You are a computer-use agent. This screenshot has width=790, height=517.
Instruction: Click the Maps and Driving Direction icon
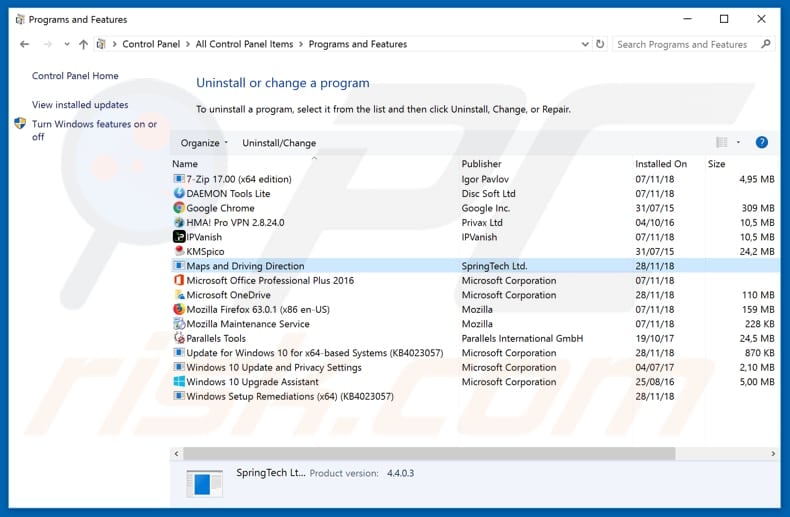point(179,266)
